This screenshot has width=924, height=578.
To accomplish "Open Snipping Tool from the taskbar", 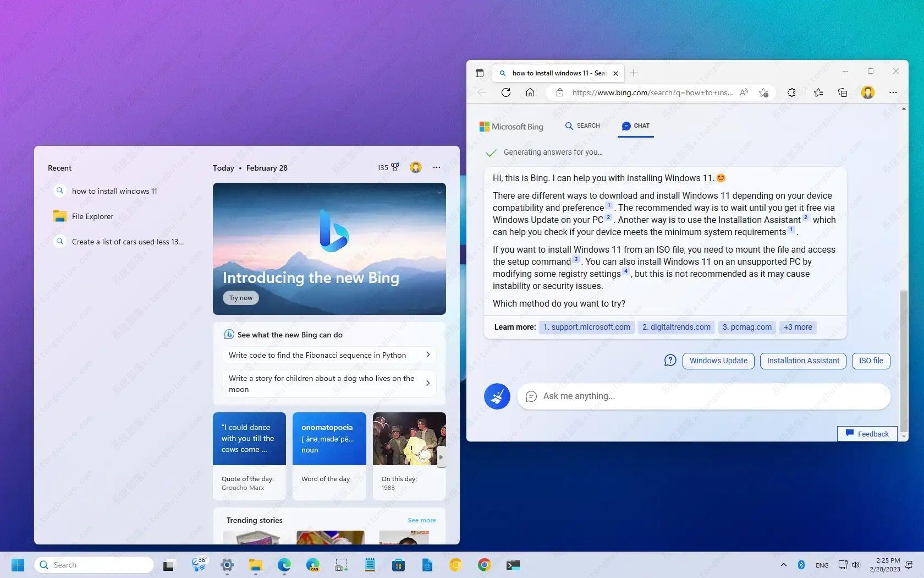I will pos(340,564).
